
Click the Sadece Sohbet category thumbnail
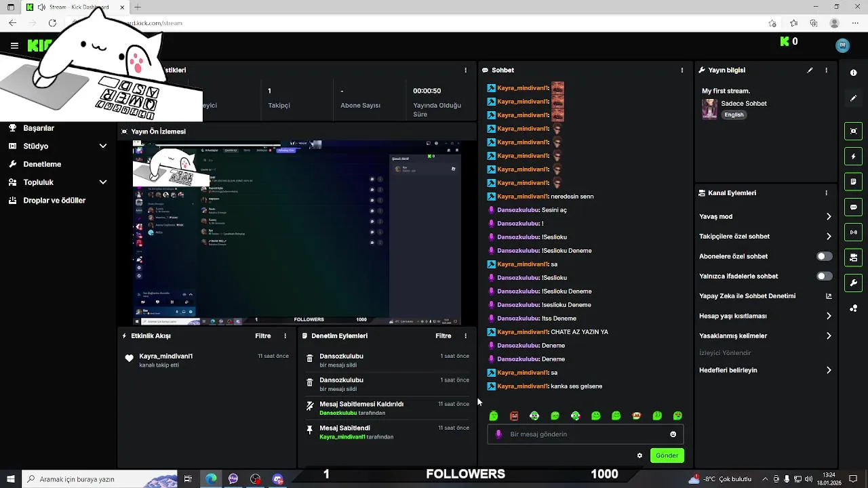pyautogui.click(x=709, y=109)
